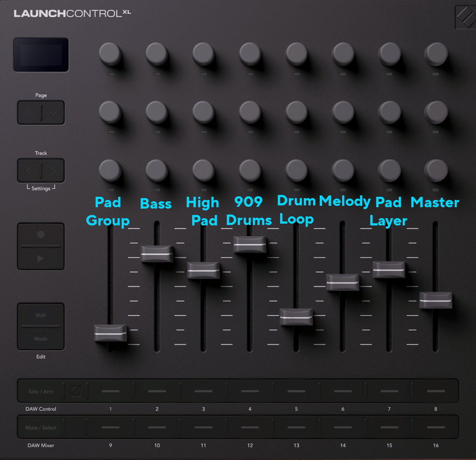Grab the Drum Loop fader cap
This screenshot has height=460, width=476.
(x=296, y=317)
